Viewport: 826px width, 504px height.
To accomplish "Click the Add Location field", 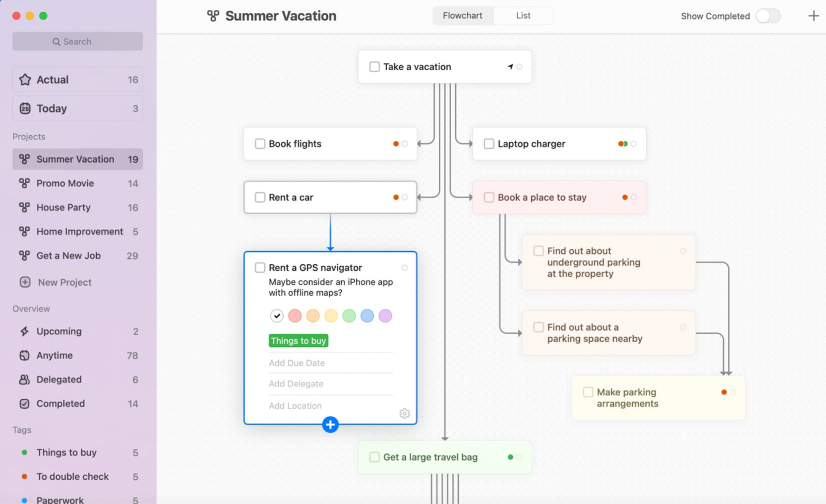I will coord(330,406).
